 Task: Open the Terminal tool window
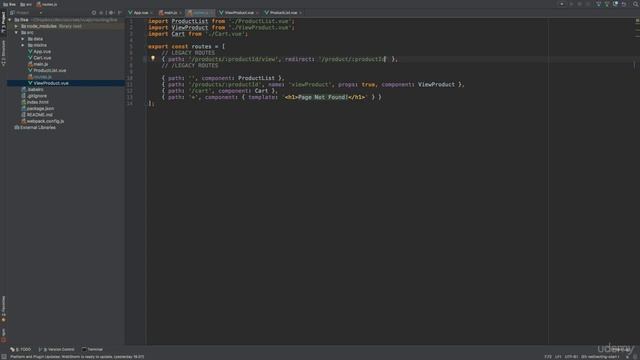click(92, 349)
